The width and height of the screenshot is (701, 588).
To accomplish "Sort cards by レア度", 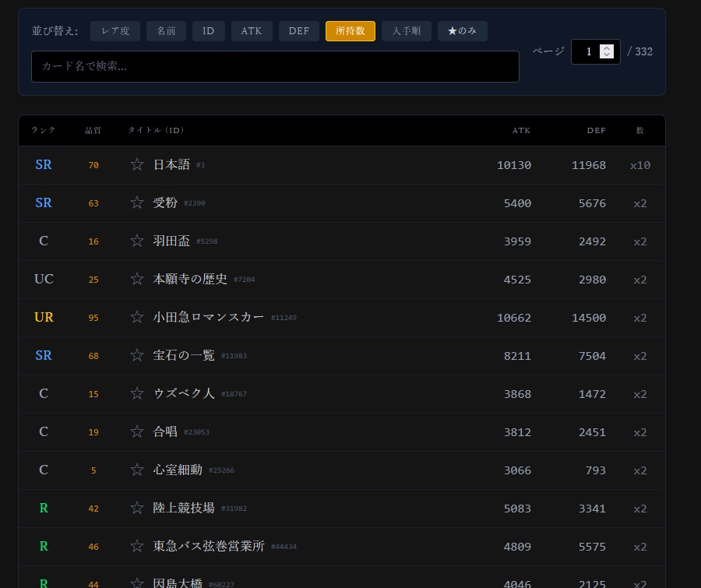I will point(115,31).
